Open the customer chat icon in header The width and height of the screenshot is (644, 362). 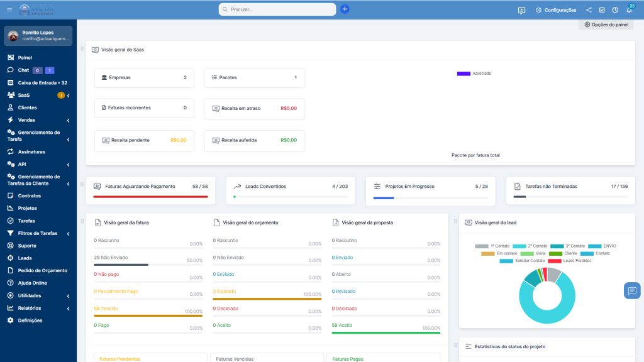point(521,10)
